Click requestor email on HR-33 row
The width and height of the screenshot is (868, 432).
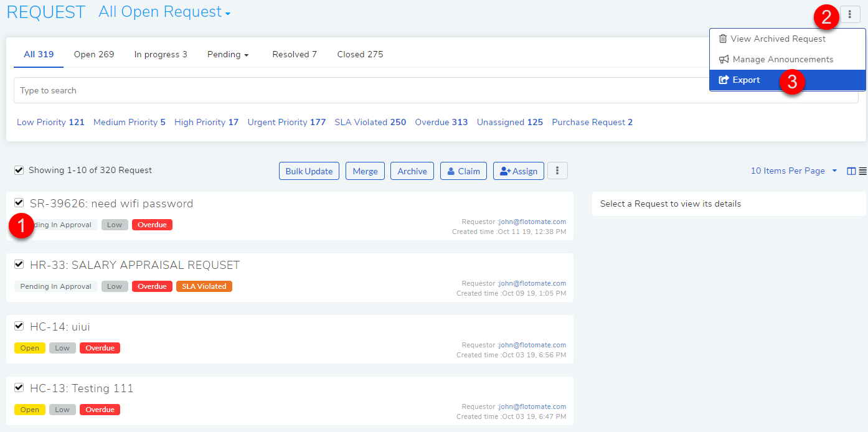(532, 283)
